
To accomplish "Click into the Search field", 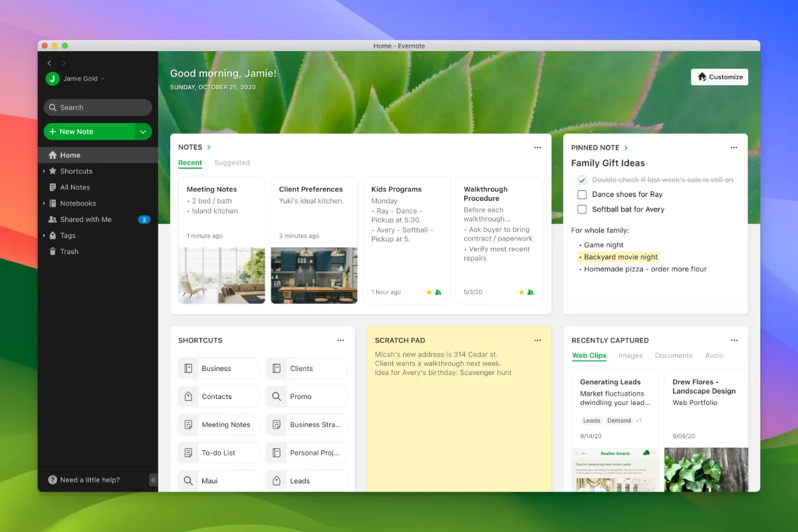I will pyautogui.click(x=98, y=108).
